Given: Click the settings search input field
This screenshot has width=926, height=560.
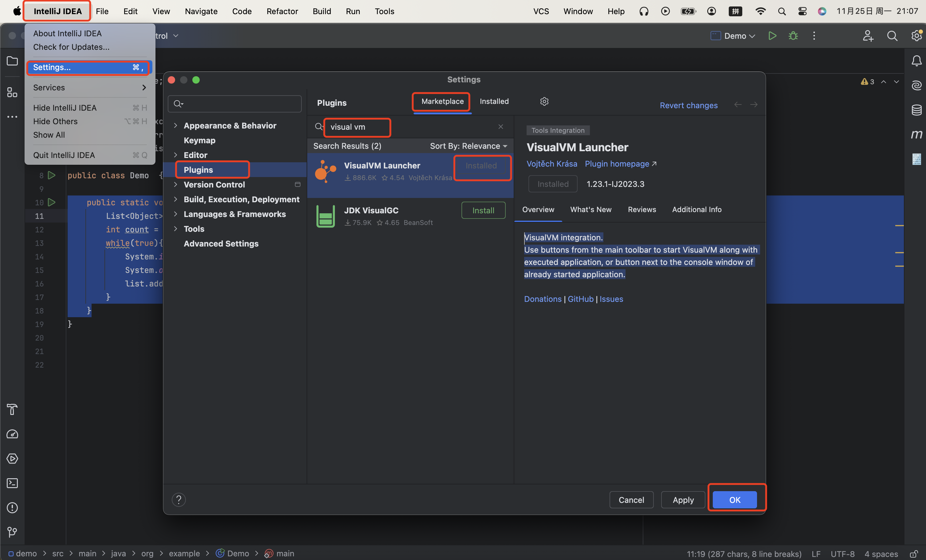Looking at the screenshot, I should point(241,104).
